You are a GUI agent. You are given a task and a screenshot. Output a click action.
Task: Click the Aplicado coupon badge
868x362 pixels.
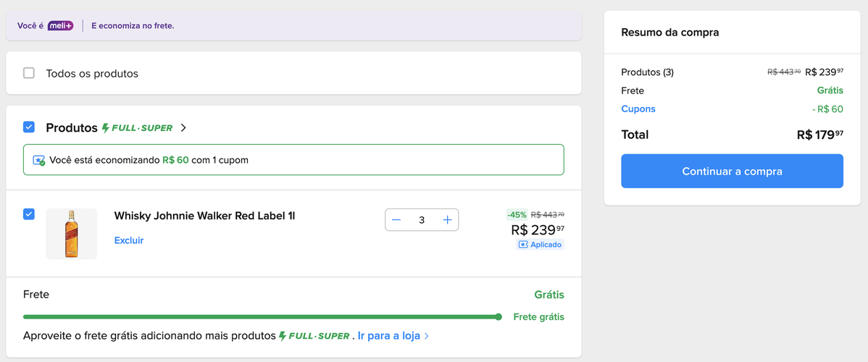pos(540,245)
